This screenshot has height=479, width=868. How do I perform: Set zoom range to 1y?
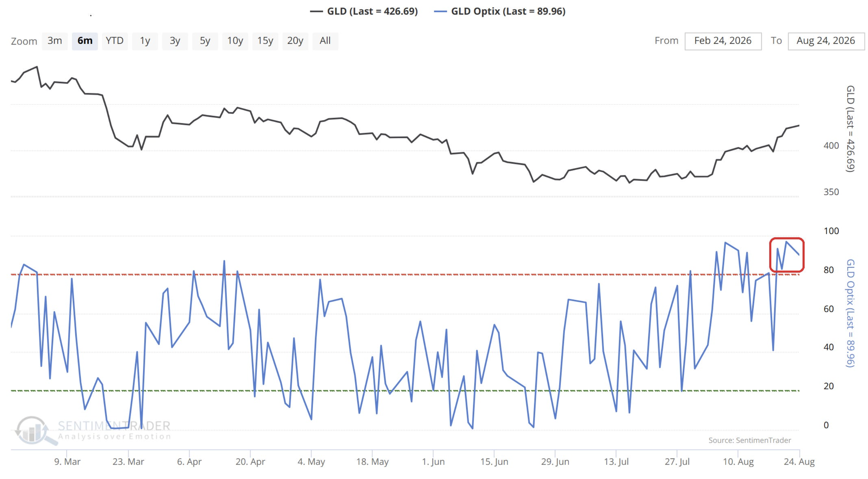coord(145,41)
